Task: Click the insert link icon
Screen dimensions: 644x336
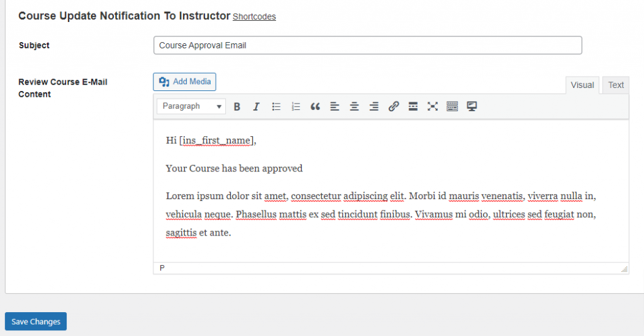Action: 394,107
